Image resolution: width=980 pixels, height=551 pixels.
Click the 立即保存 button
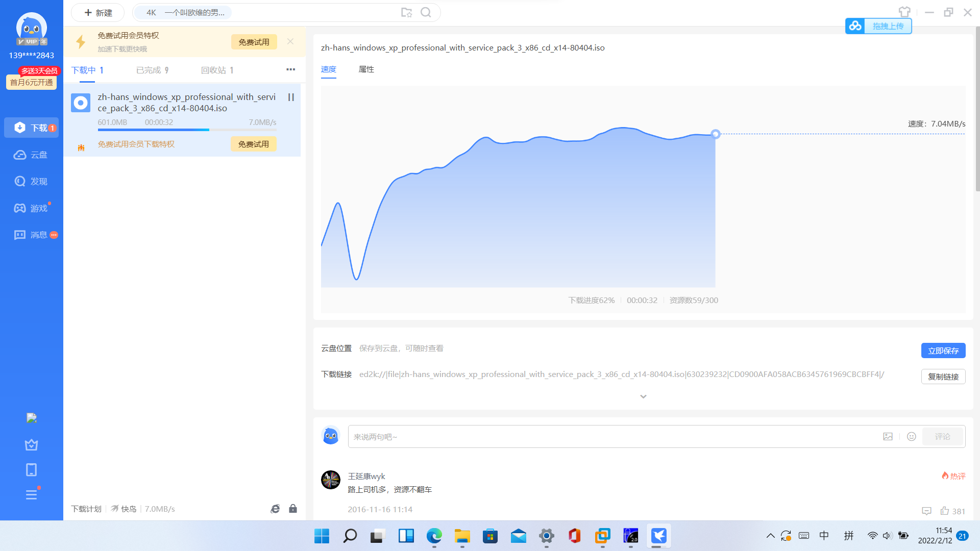943,350
